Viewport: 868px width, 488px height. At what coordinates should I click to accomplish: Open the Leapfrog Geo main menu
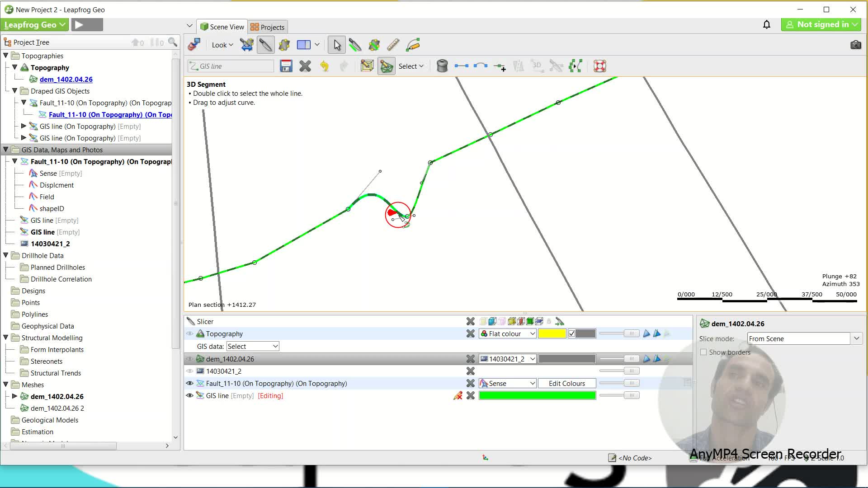click(x=34, y=25)
